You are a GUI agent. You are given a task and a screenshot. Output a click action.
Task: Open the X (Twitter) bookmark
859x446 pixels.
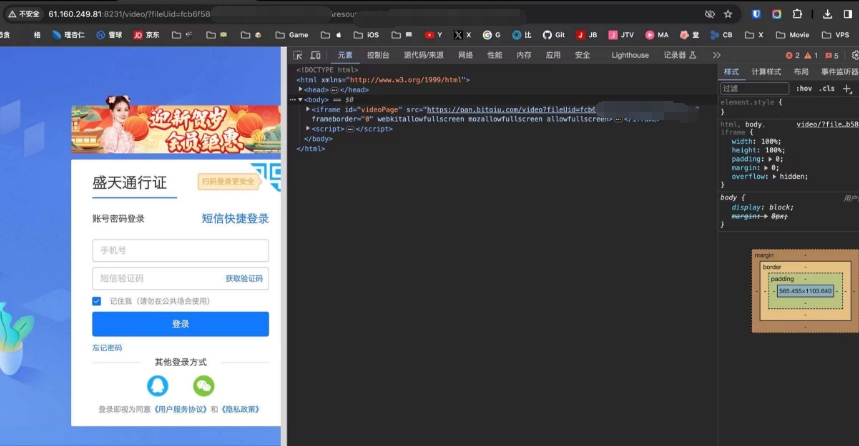(462, 35)
